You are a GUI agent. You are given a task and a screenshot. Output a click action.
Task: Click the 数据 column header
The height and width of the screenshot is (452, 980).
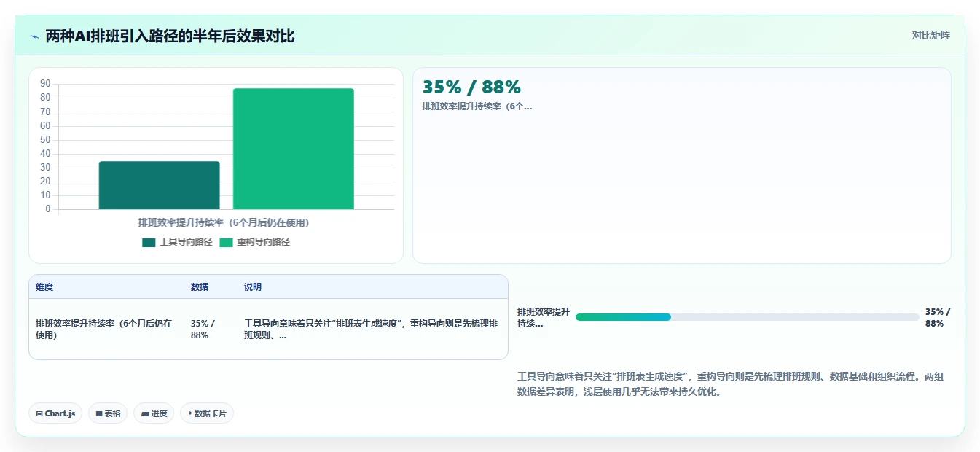(x=200, y=287)
